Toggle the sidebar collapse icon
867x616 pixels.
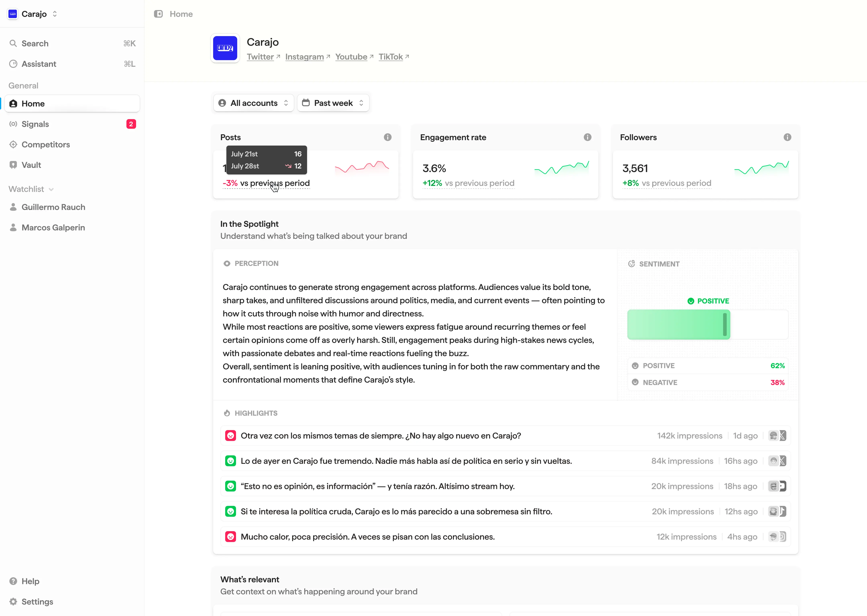point(158,14)
